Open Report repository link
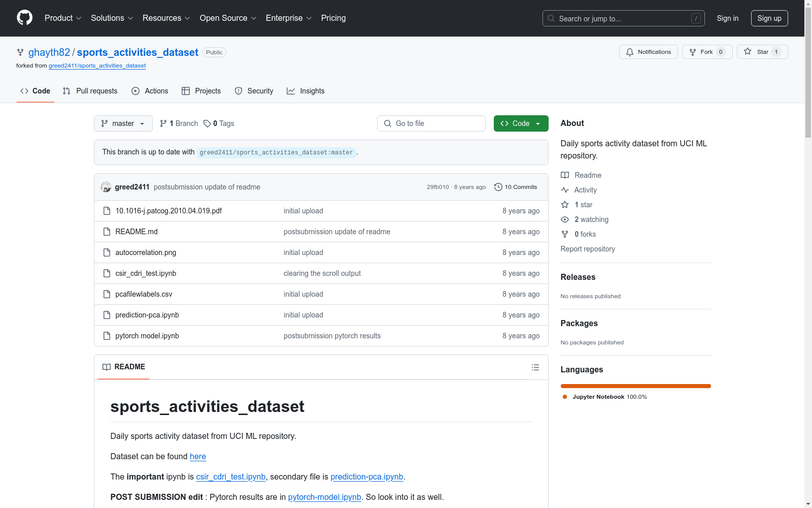 (588, 249)
